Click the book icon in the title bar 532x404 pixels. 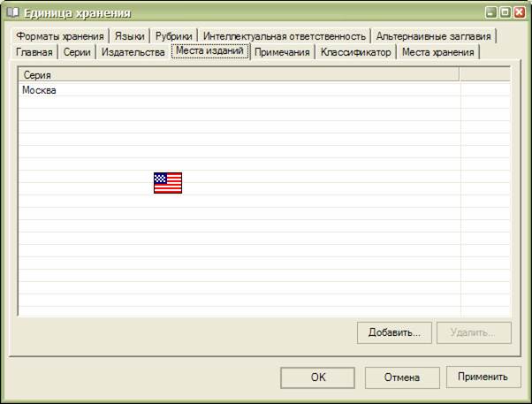point(12,12)
